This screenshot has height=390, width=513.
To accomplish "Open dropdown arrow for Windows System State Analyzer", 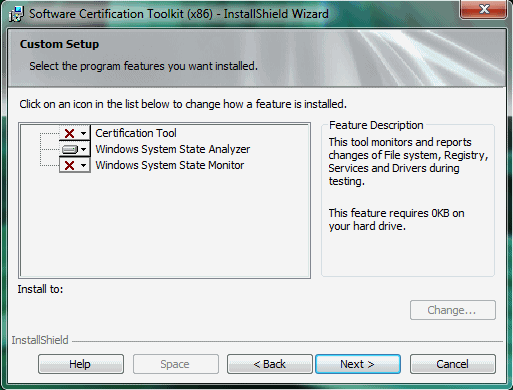I will [83, 149].
